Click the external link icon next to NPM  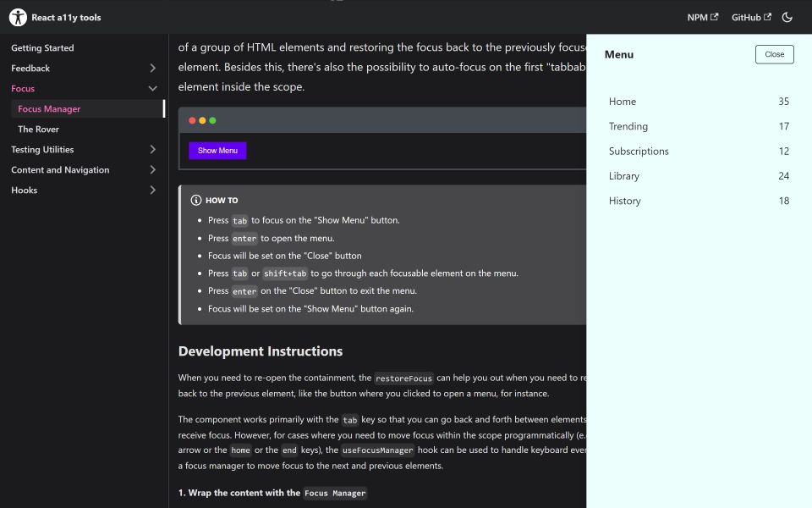pyautogui.click(x=715, y=16)
